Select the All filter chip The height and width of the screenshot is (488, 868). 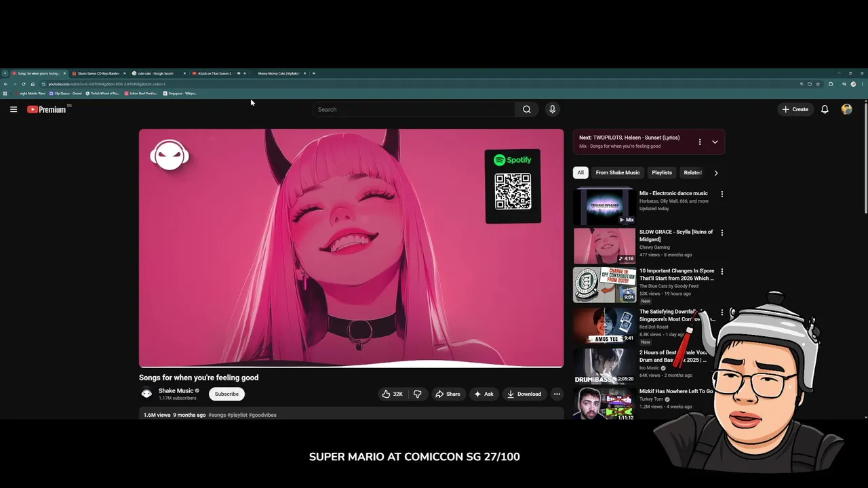580,173
